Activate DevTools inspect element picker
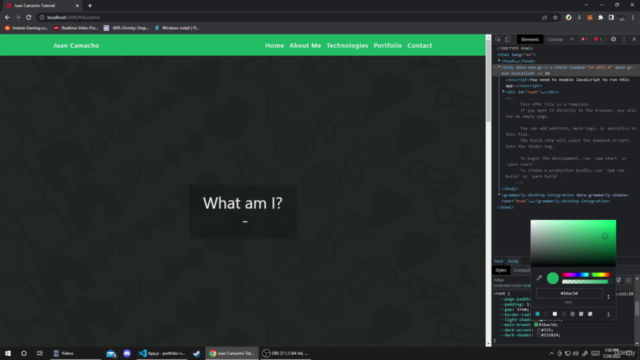This screenshot has height=360, width=640. tap(498, 39)
